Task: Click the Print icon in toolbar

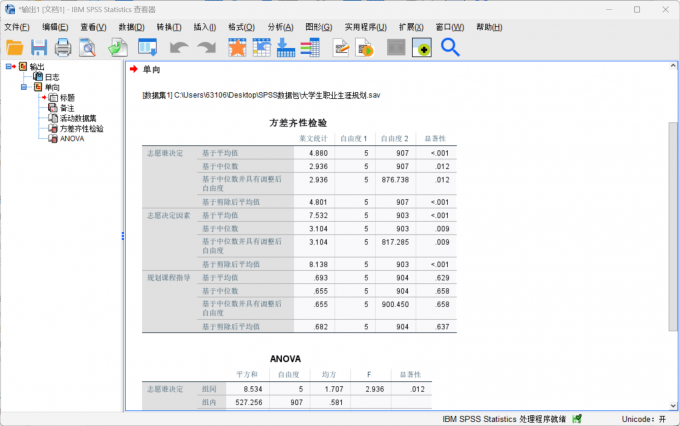Action: 63,47
